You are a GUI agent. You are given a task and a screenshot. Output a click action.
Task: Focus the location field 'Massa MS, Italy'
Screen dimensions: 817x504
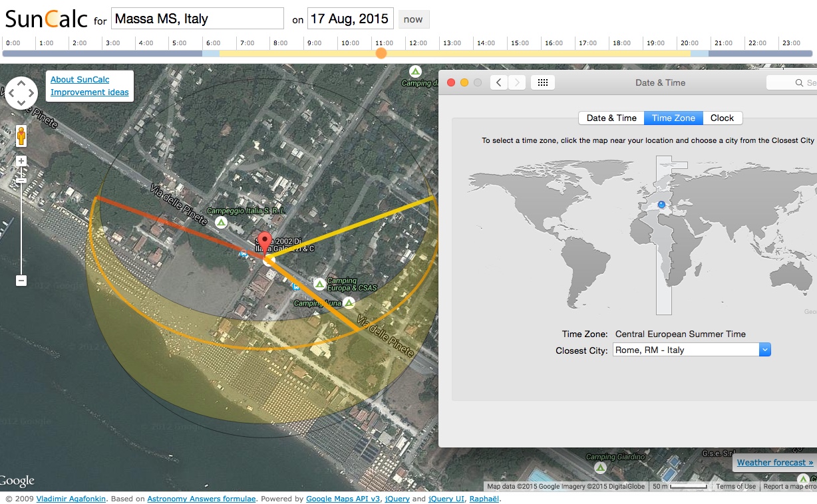point(198,19)
